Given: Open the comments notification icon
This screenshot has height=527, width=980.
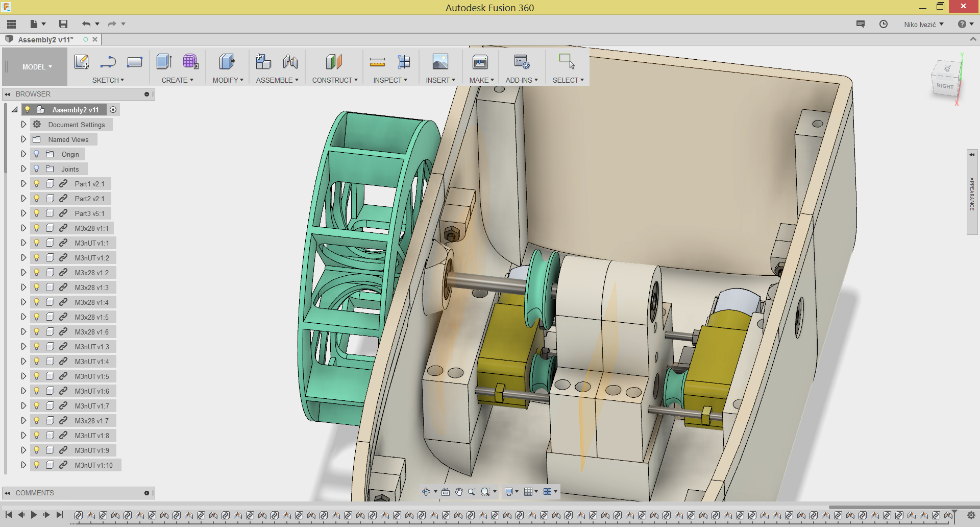Looking at the screenshot, I should [x=861, y=24].
